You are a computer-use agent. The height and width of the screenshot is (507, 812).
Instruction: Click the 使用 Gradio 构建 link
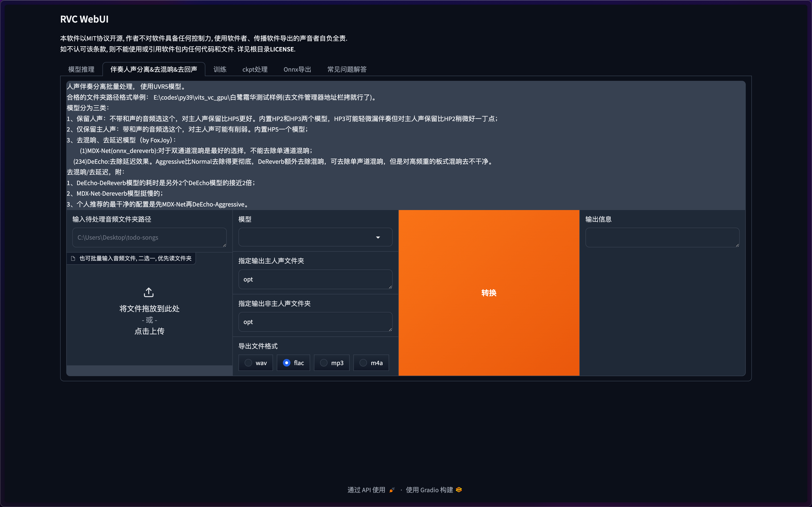click(429, 490)
